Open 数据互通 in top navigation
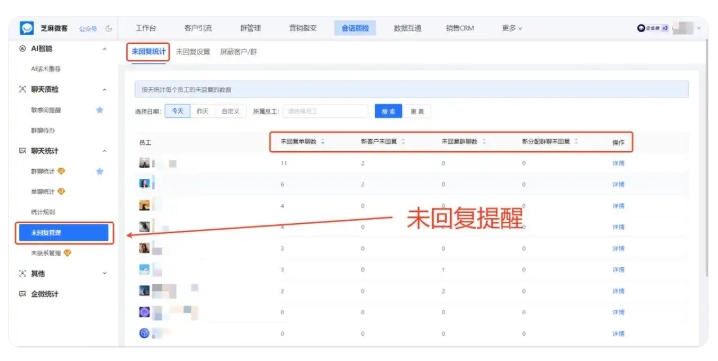The height and width of the screenshot is (361, 718). click(x=408, y=28)
